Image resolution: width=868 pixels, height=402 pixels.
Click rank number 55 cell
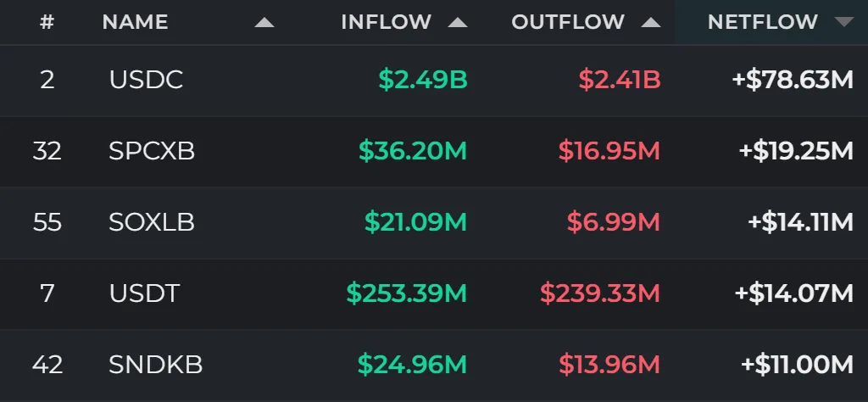47,222
